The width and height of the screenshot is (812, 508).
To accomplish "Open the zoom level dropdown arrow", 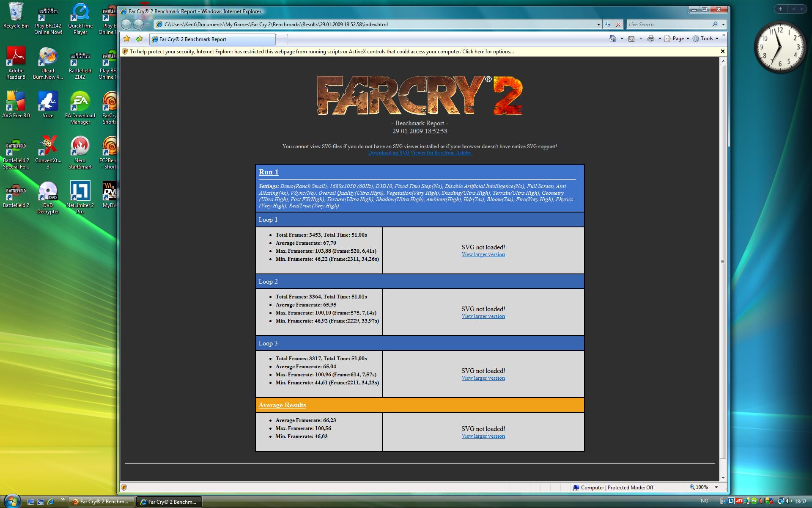I will [716, 487].
